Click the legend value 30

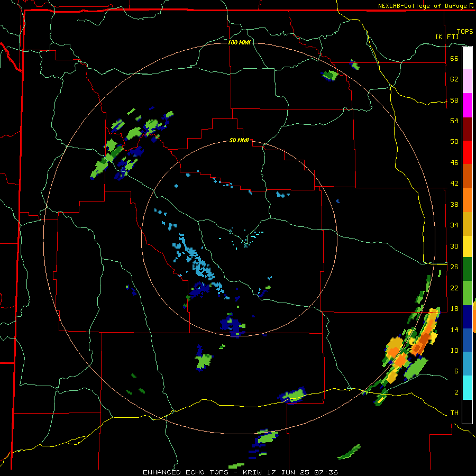(x=454, y=246)
